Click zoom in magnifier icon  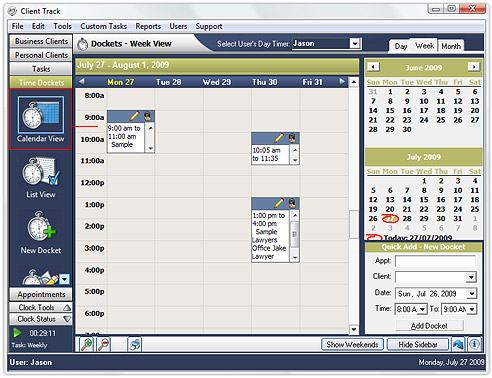tap(87, 345)
